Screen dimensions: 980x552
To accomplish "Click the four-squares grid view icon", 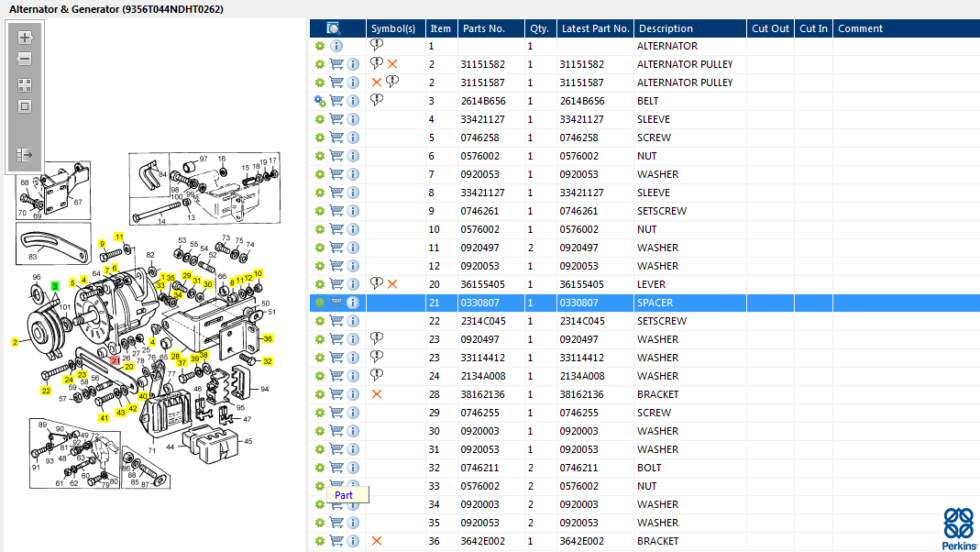I will (x=25, y=84).
